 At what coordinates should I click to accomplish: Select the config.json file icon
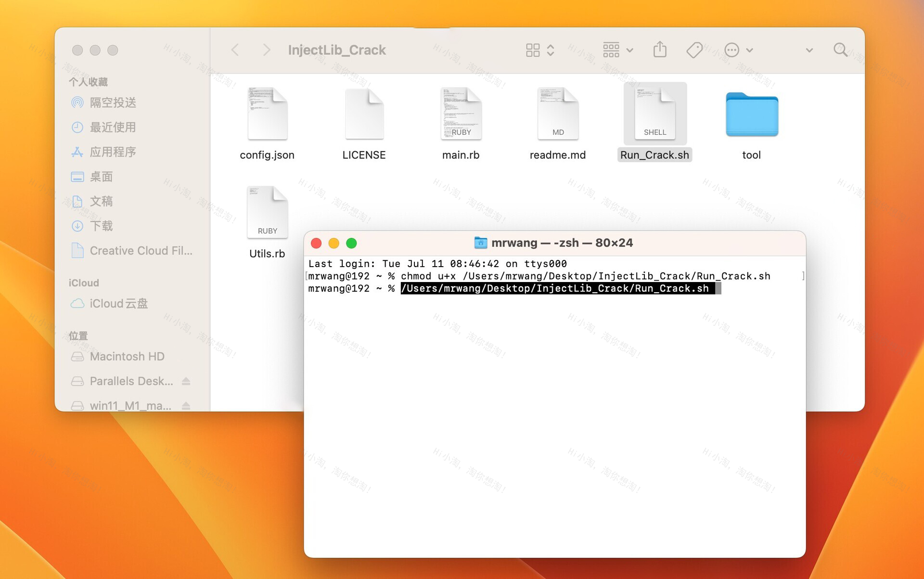(x=268, y=114)
